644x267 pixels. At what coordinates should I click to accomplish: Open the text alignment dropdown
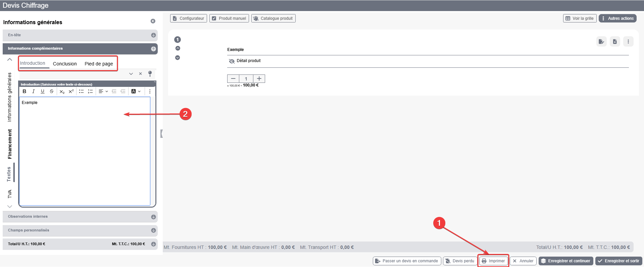pyautogui.click(x=103, y=91)
